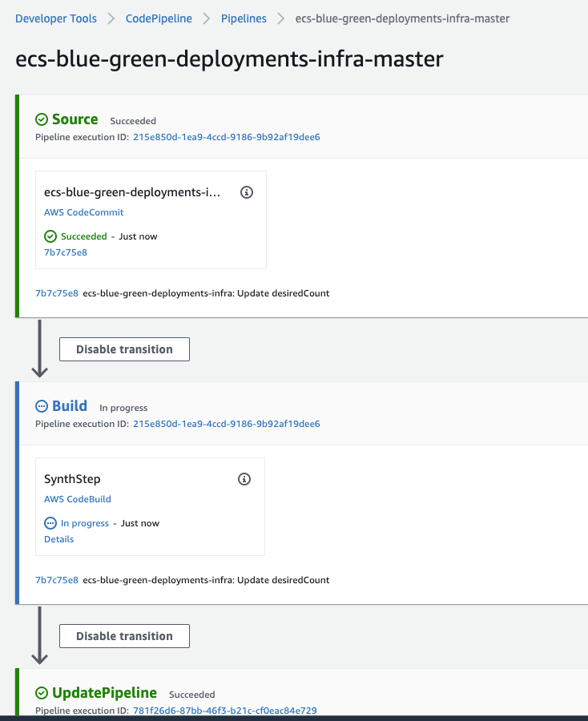Click the SynthStep action name
The height and width of the screenshot is (721, 588).
tap(72, 479)
